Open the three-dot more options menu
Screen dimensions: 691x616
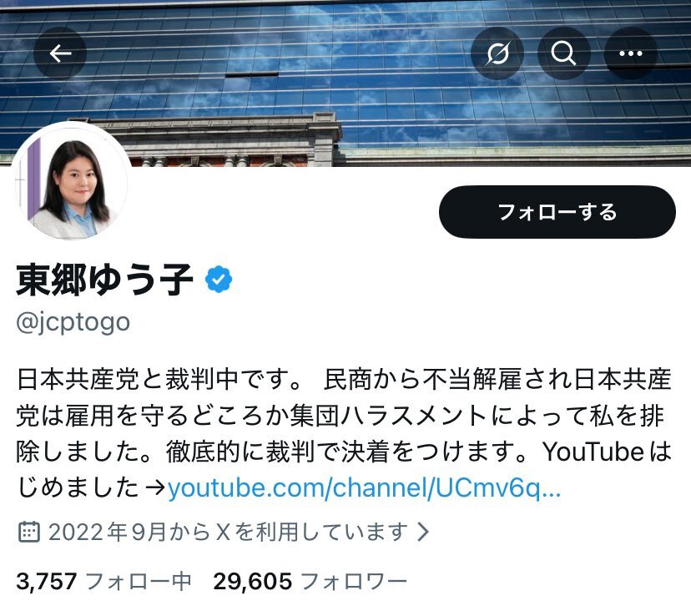(631, 53)
